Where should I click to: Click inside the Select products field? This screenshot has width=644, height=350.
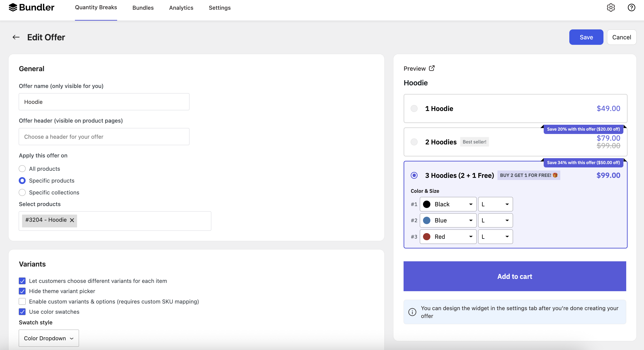115,221
